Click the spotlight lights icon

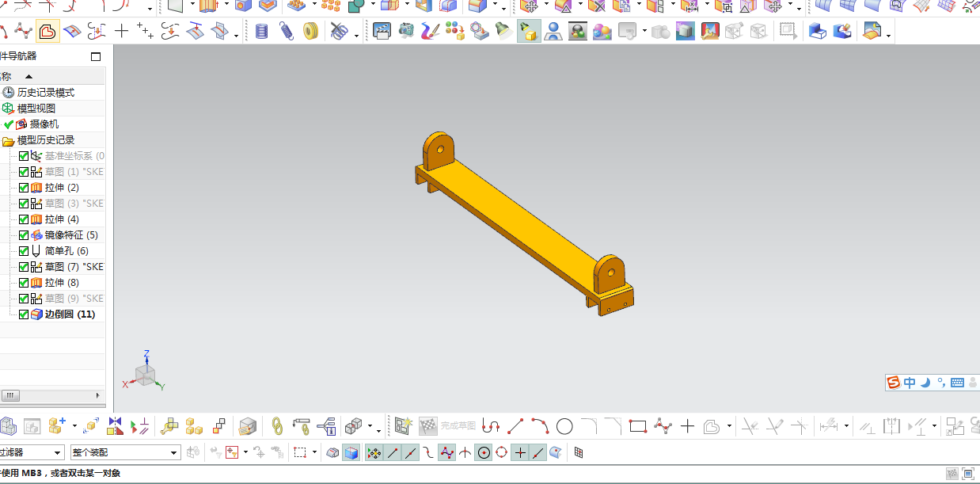503,32
